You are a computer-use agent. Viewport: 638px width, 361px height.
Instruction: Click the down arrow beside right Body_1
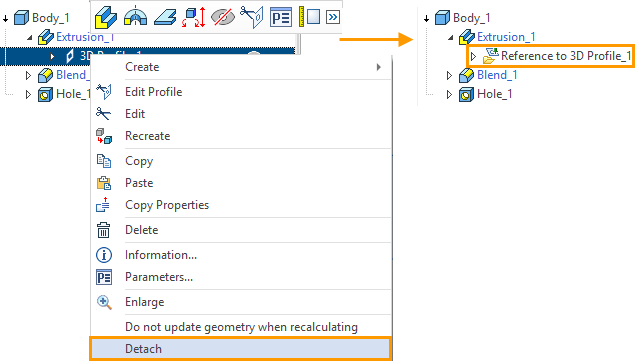click(x=426, y=19)
